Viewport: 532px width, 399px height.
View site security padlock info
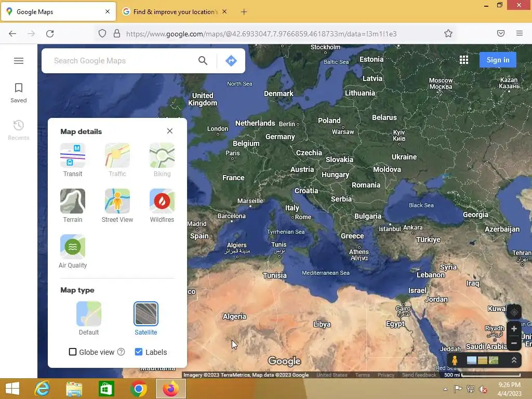click(x=117, y=33)
